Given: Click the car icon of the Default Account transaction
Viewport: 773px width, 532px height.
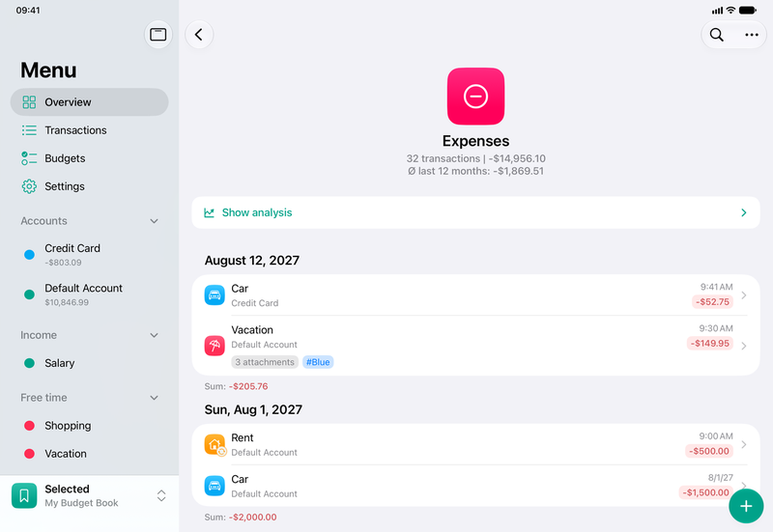Looking at the screenshot, I should click(x=215, y=487).
